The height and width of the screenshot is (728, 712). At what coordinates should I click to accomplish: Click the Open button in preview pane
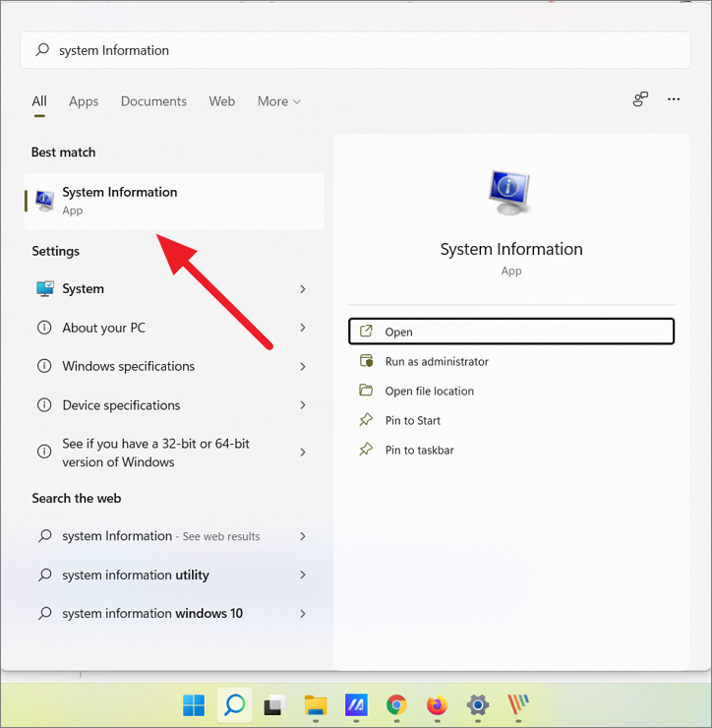point(511,332)
